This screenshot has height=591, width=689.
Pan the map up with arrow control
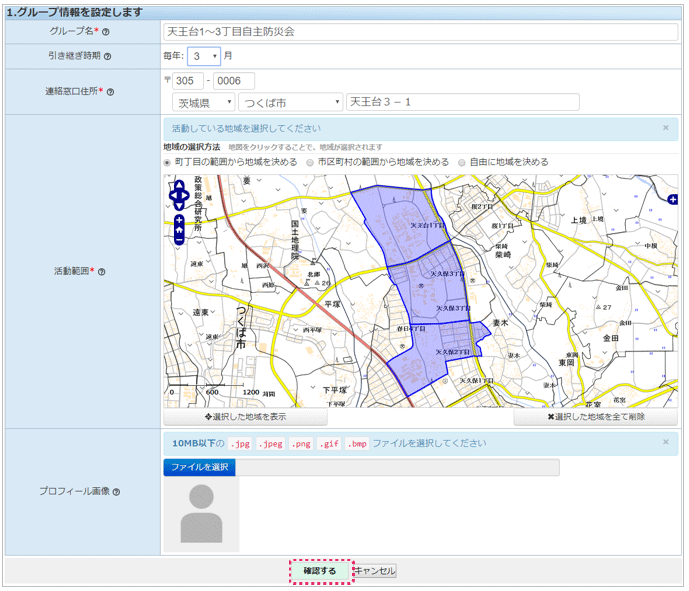pos(179,185)
